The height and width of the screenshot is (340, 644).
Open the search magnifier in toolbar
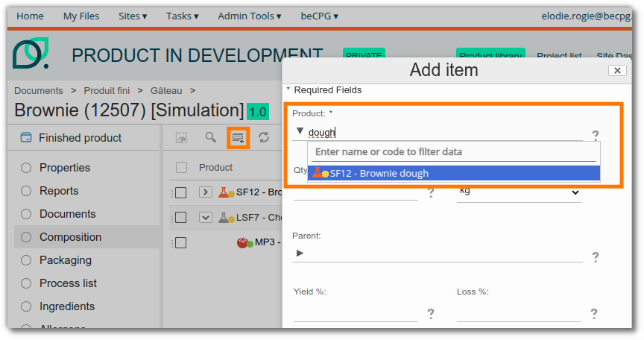(211, 137)
